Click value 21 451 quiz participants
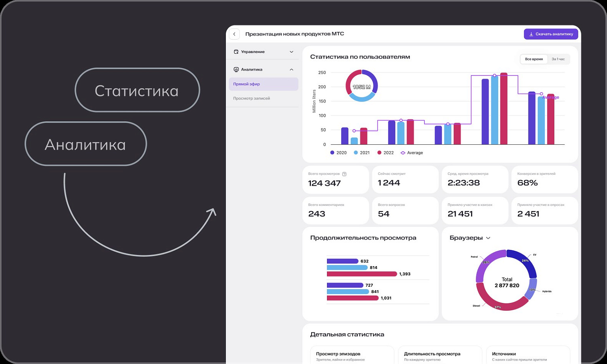The height and width of the screenshot is (364, 607). [460, 214]
